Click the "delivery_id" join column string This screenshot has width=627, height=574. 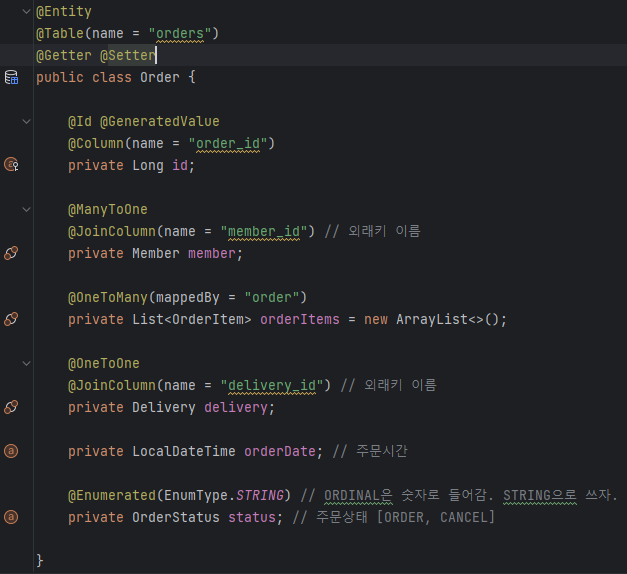tap(272, 385)
